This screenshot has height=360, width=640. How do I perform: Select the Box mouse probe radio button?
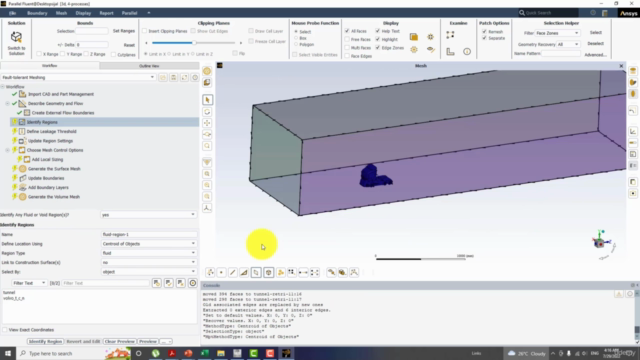(x=296, y=38)
